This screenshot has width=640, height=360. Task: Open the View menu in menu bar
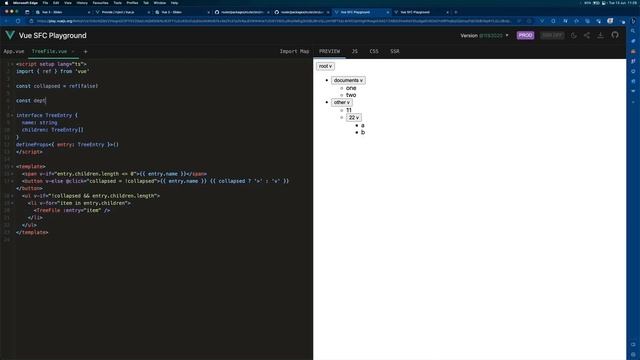[68, 3]
